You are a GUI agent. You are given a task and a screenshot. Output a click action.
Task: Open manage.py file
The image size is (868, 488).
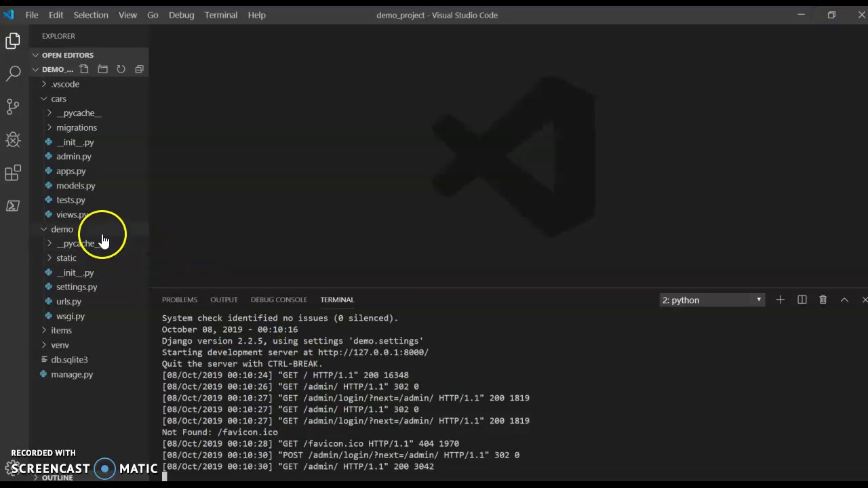point(72,374)
